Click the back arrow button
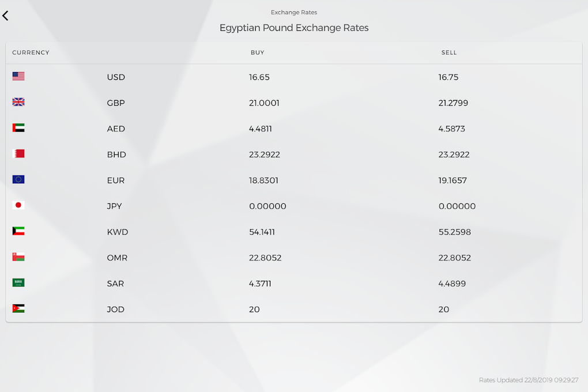 click(x=6, y=16)
